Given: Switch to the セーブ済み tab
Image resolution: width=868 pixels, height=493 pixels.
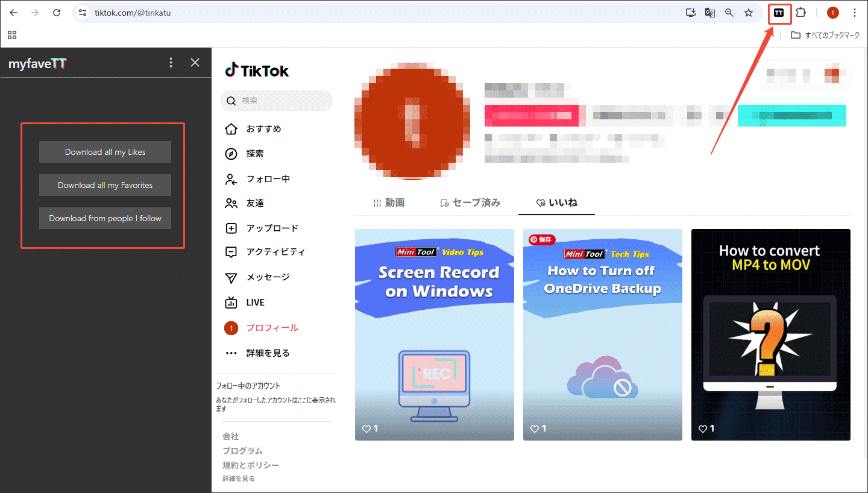Looking at the screenshot, I should click(x=470, y=203).
